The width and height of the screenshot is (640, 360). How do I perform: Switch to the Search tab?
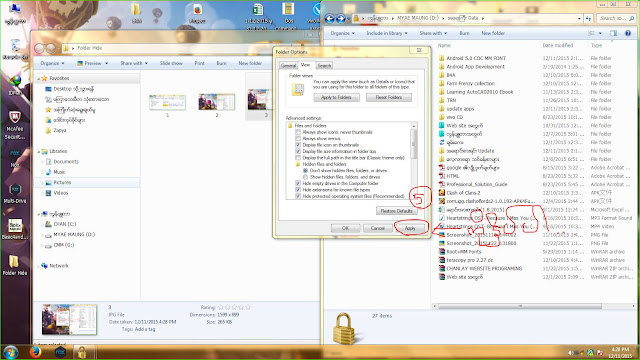tap(324, 65)
